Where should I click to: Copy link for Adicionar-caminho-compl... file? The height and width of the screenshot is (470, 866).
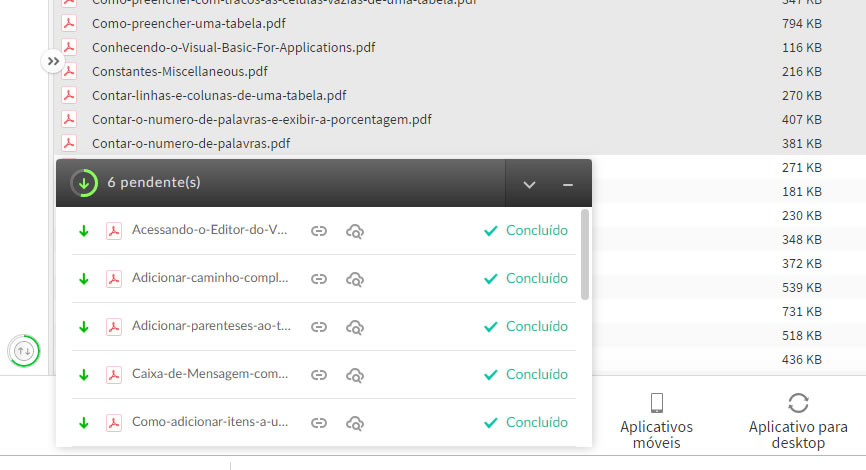coord(319,279)
